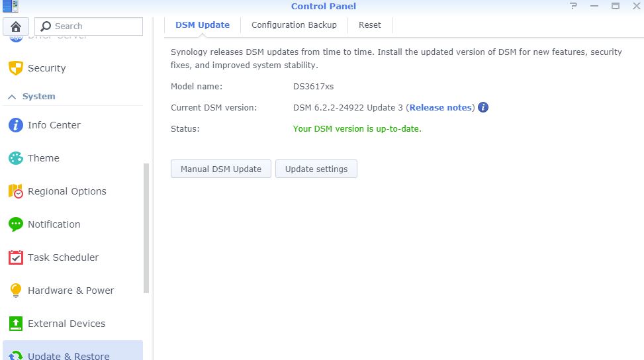Click the 'Current DSM version:' label
Screen dimensions: 644x360
(x=214, y=108)
